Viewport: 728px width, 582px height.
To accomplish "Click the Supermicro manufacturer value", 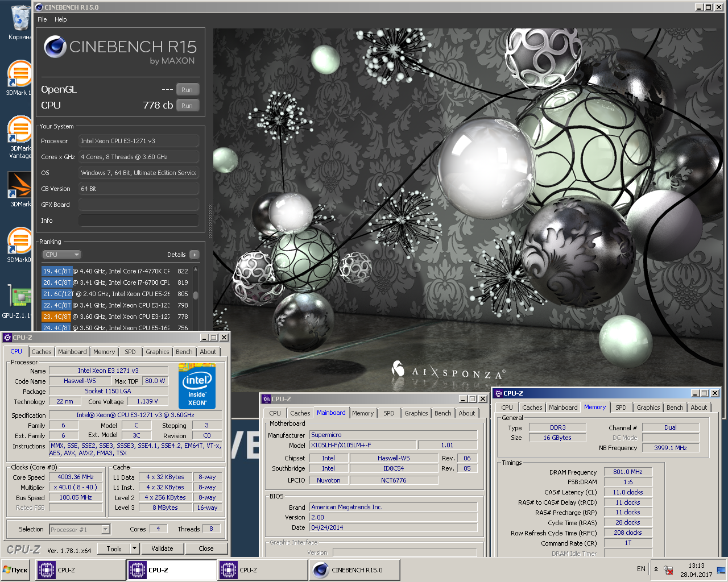I will [x=394, y=435].
